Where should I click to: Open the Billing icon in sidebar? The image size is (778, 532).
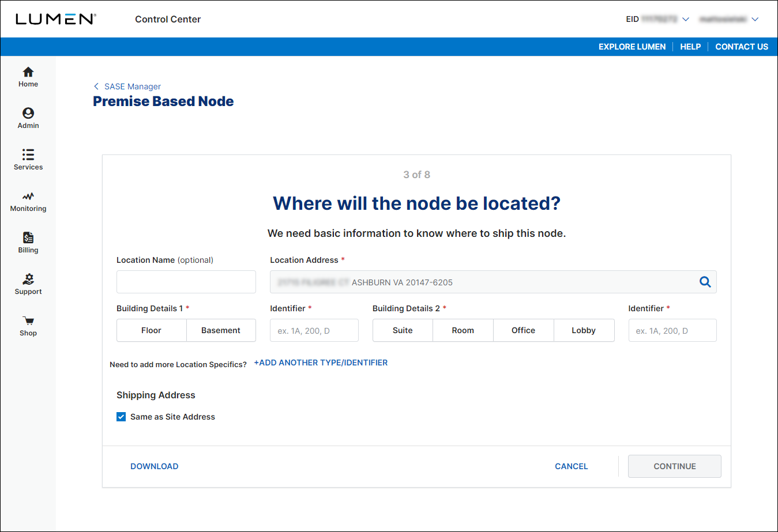(28, 237)
